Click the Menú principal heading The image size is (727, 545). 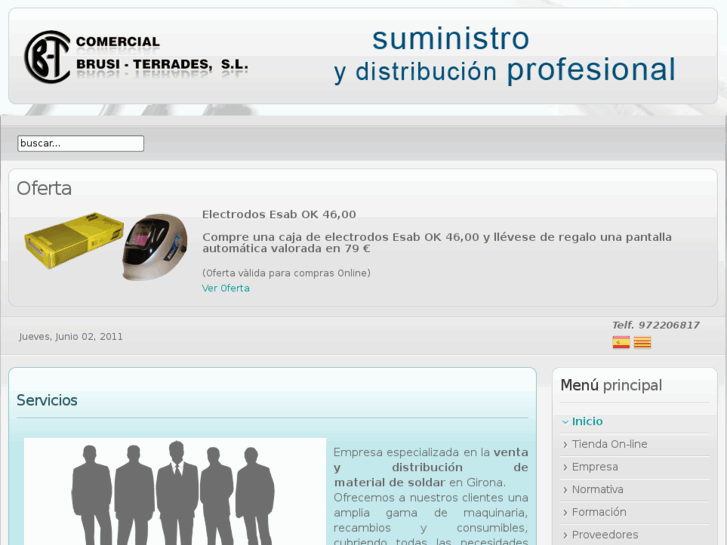(611, 385)
